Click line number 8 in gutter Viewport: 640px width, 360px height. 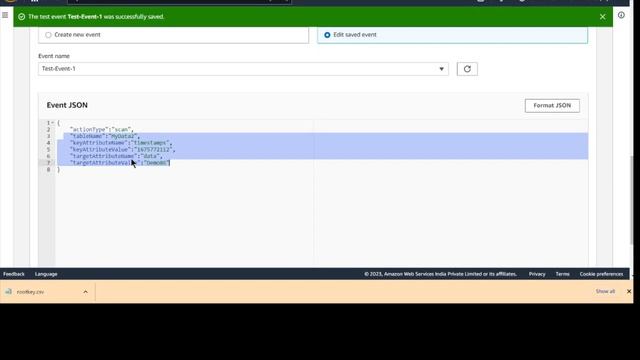[48, 169]
